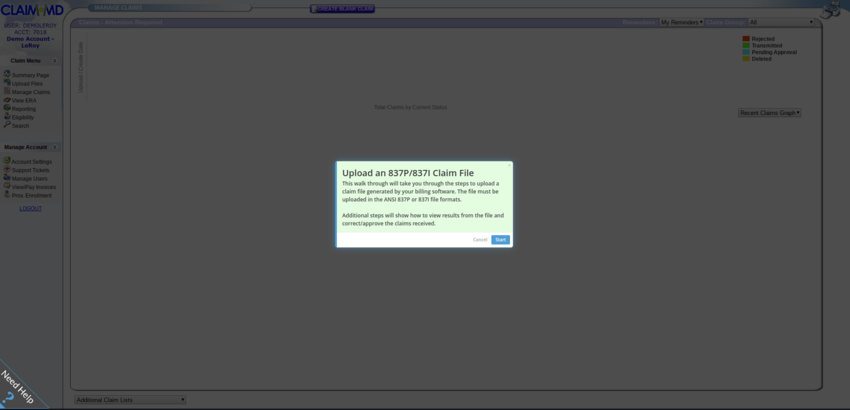Screen dimensions: 850x410
Task: Collapse the Manage Account section header
Action: click(x=55, y=147)
